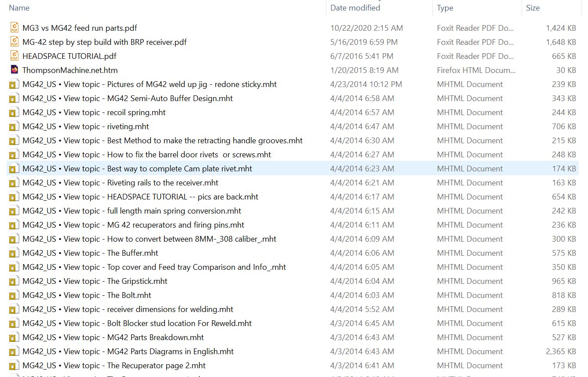Click the icon beside The Bolt.mht
Image resolution: width=588 pixels, height=377 pixels.
click(14, 295)
